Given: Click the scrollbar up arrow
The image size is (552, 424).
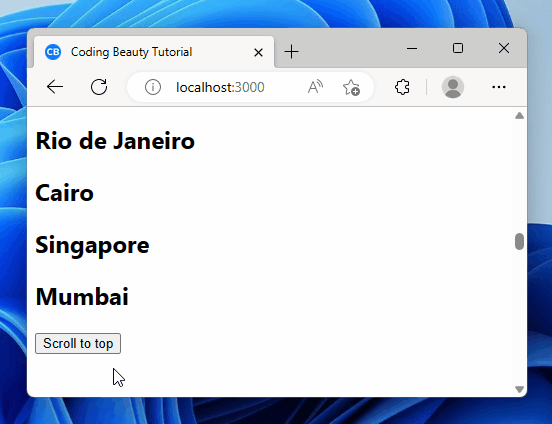Looking at the screenshot, I should tap(519, 116).
